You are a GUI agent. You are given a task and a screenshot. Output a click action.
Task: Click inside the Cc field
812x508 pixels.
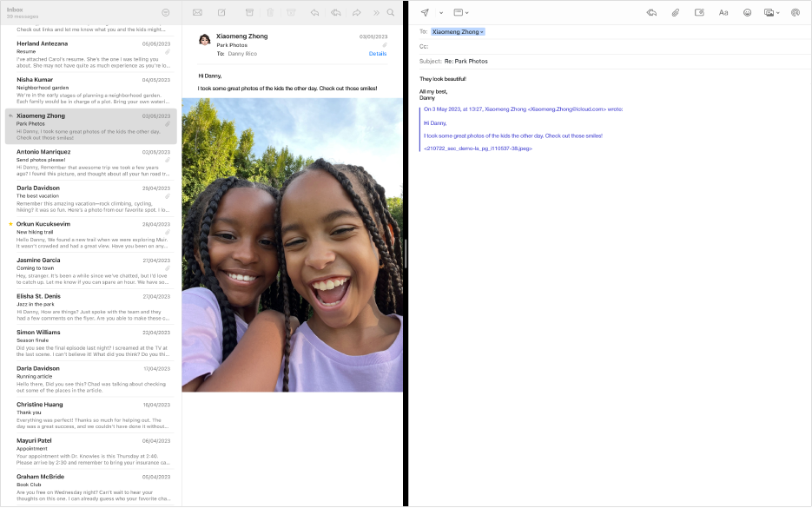click(x=521, y=45)
